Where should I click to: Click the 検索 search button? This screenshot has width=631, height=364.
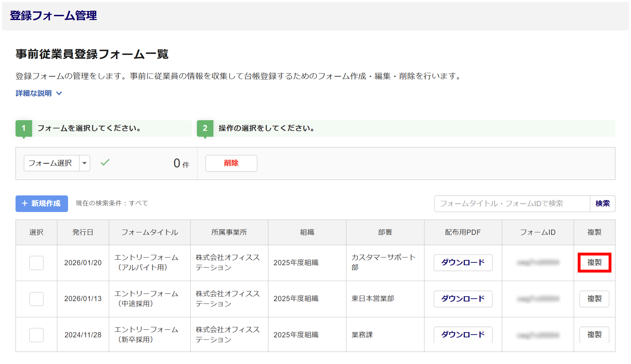click(x=602, y=203)
